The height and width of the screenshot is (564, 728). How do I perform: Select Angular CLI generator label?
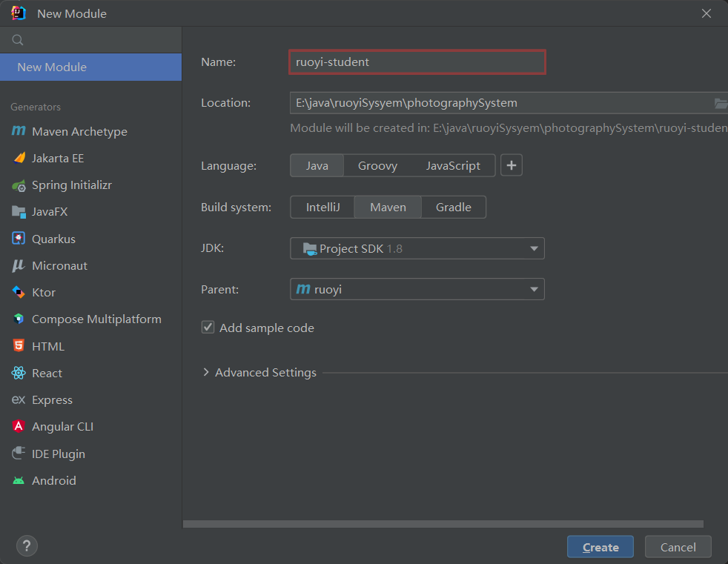tap(63, 427)
